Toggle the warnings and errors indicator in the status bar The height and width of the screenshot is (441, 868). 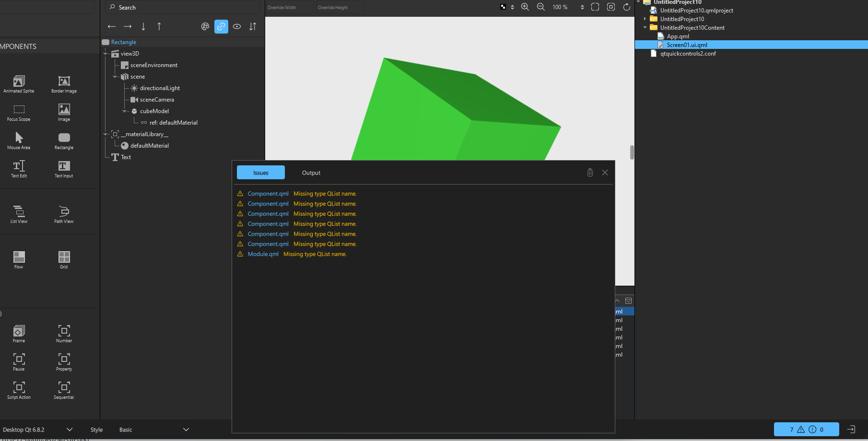tap(806, 429)
